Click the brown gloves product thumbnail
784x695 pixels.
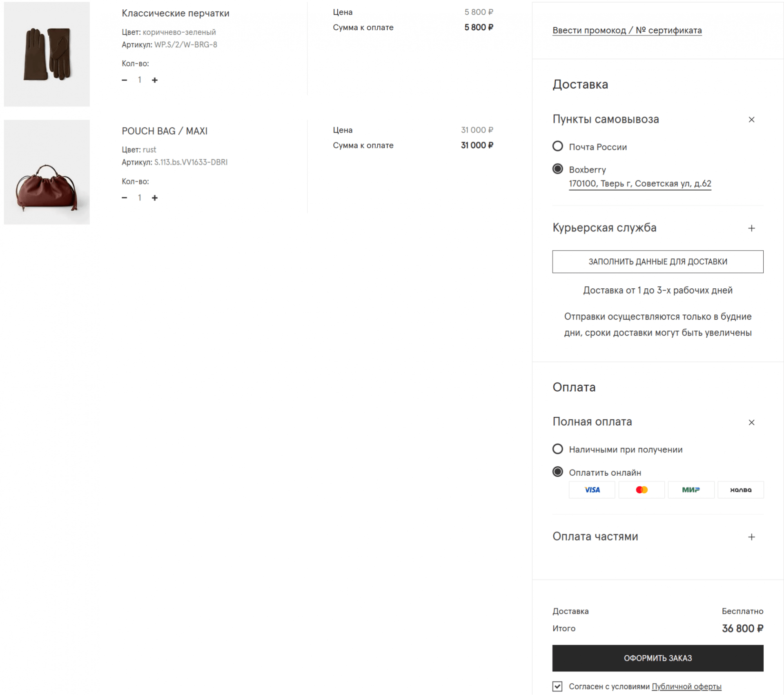coord(47,54)
